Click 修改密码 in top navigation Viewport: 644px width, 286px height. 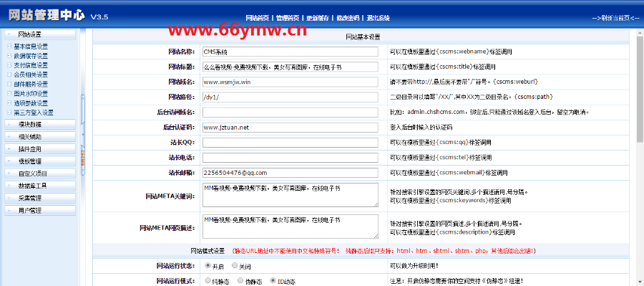[x=348, y=18]
